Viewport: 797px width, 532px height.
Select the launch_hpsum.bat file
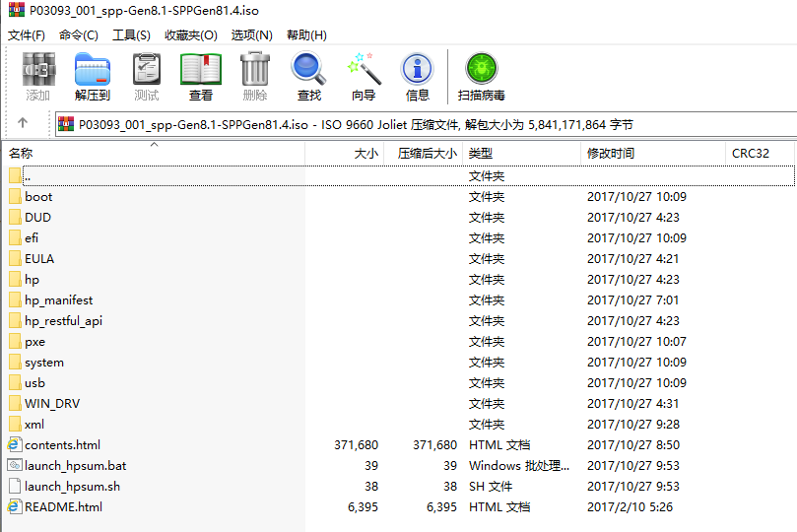tap(75, 466)
